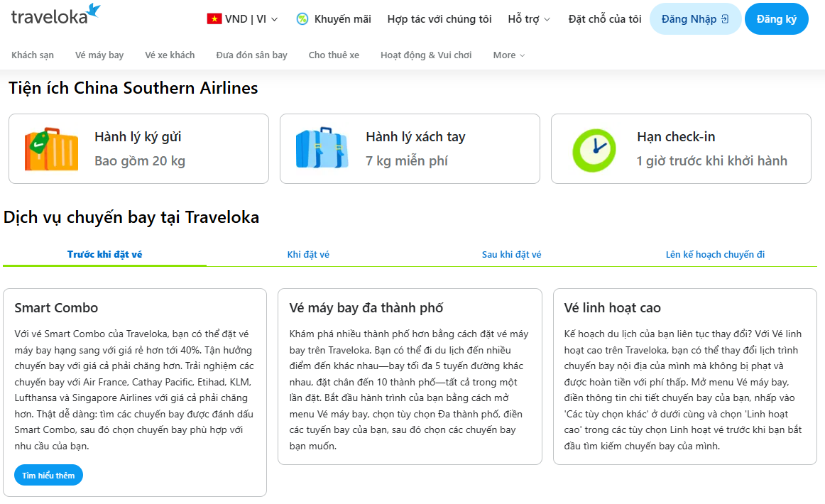Click the Đăng ký sign-up button

777,19
